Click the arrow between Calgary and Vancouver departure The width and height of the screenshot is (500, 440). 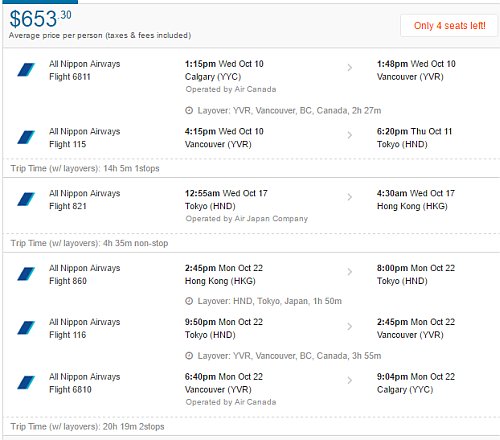tap(350, 68)
